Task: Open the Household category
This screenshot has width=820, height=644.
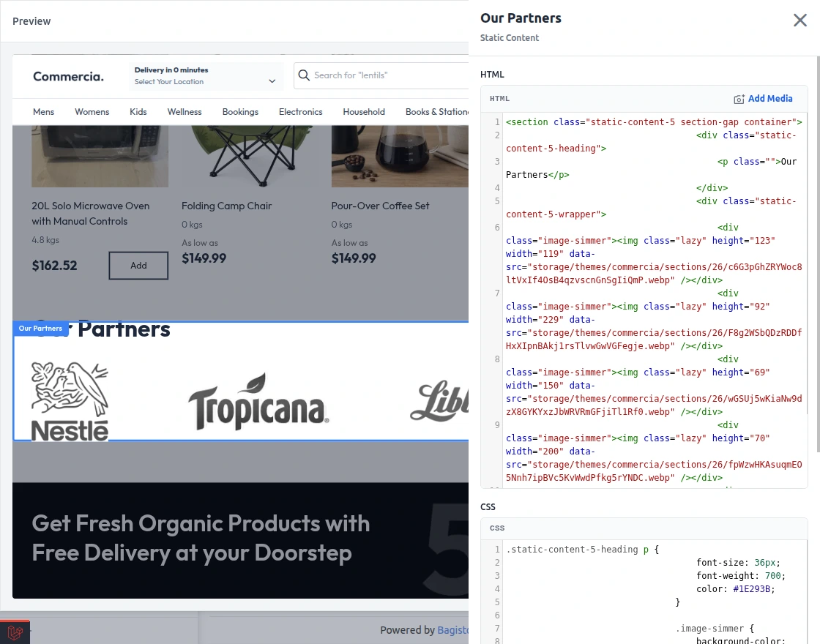Action: tap(364, 112)
